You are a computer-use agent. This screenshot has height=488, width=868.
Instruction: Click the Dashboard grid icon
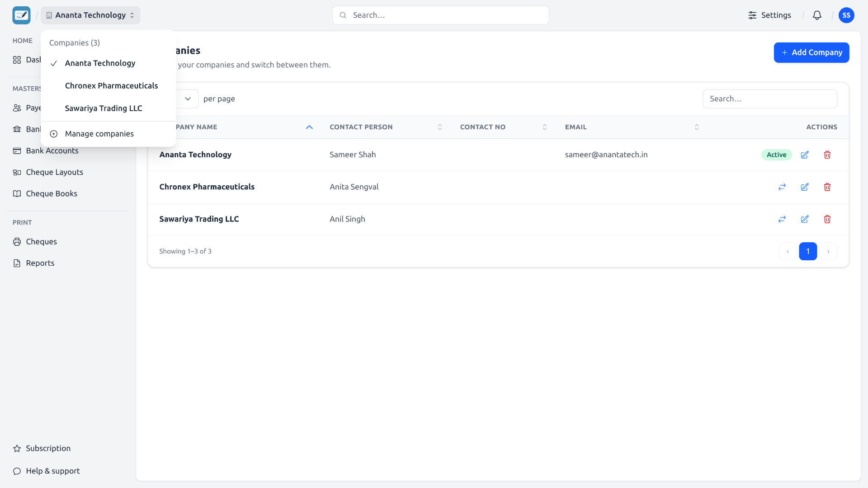pyautogui.click(x=17, y=60)
